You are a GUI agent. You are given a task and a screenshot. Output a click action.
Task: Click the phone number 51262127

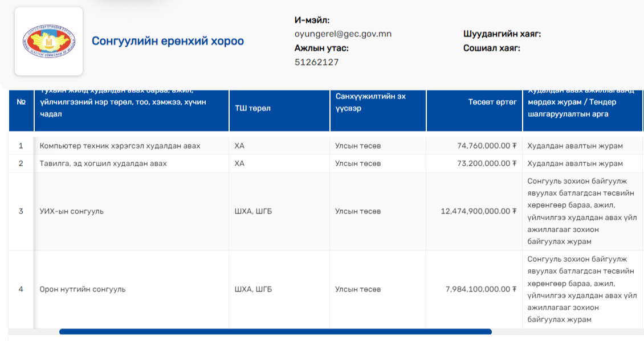click(x=316, y=62)
